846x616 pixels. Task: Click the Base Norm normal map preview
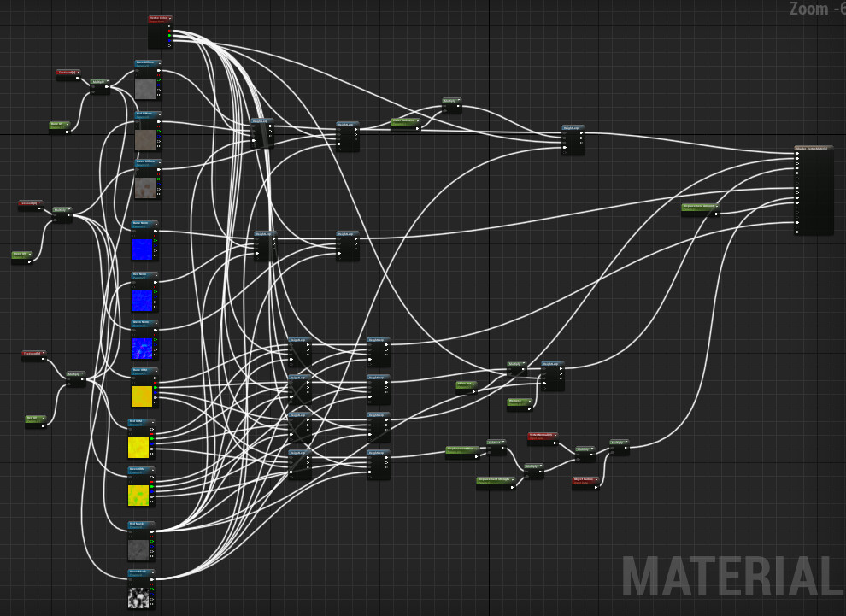point(142,249)
